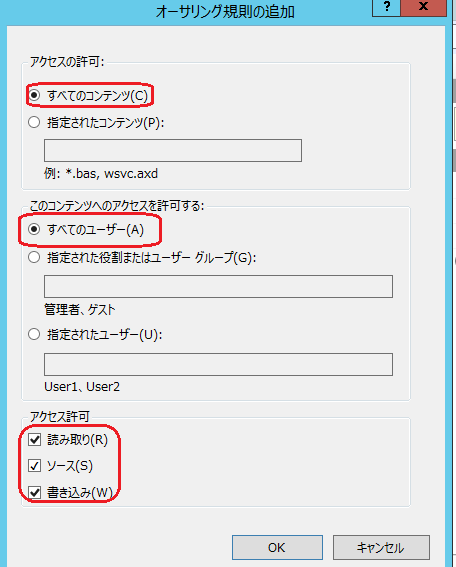Click the 例: *.bas, wsvc.axd hint text
Screen dimensions: 456x567
101,174
